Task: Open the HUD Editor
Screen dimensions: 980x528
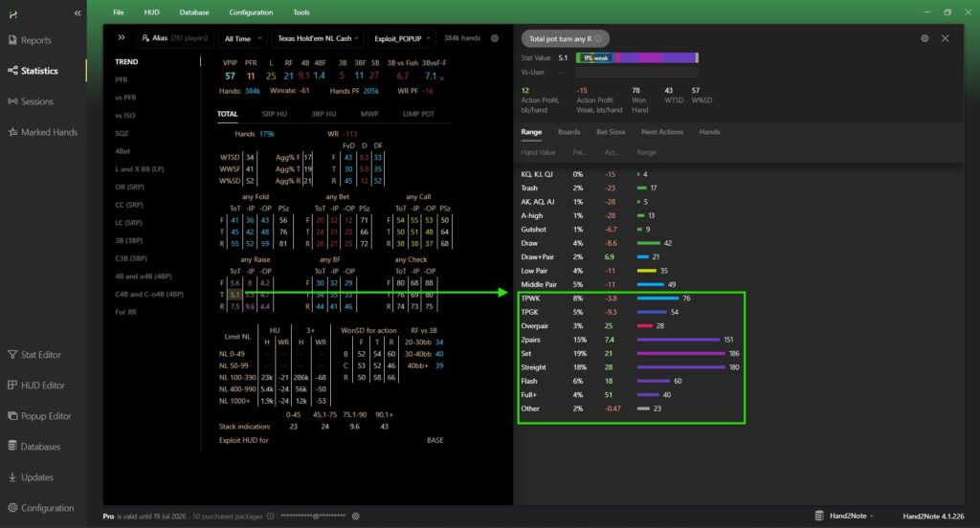Action: pos(42,385)
